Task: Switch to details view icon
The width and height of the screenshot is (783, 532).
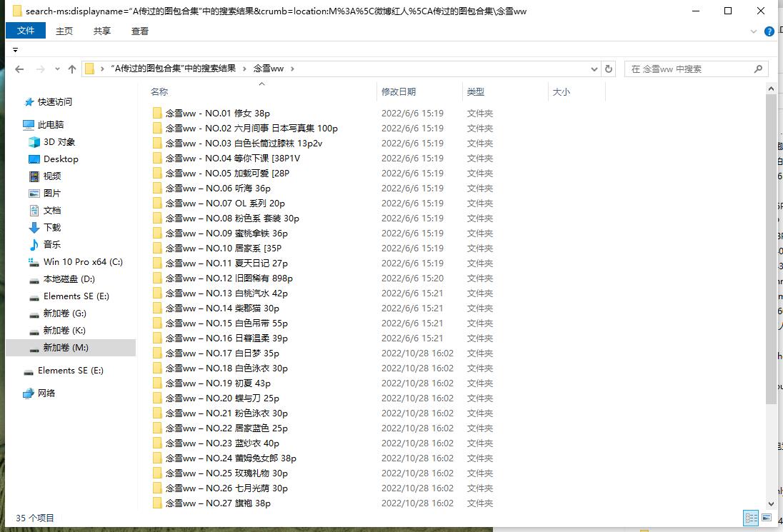Action: pos(751,518)
